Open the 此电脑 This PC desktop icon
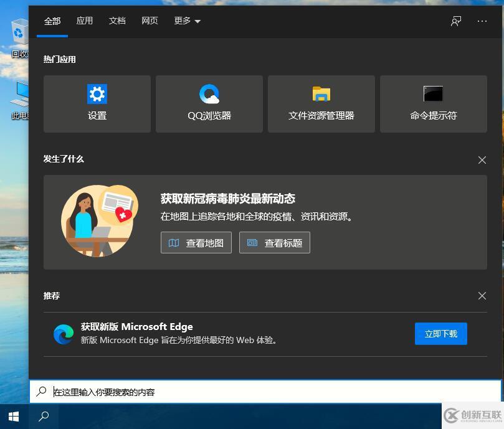The width and height of the screenshot is (504, 429). coord(20,100)
